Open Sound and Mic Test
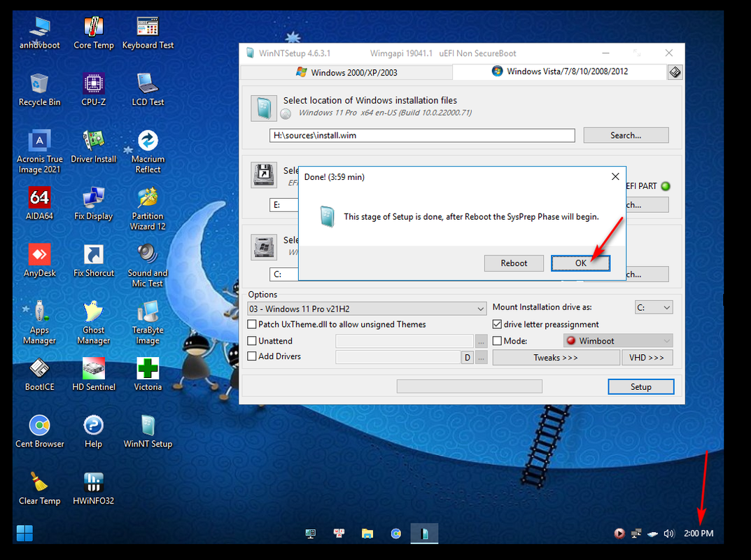751x560 pixels. click(x=148, y=265)
